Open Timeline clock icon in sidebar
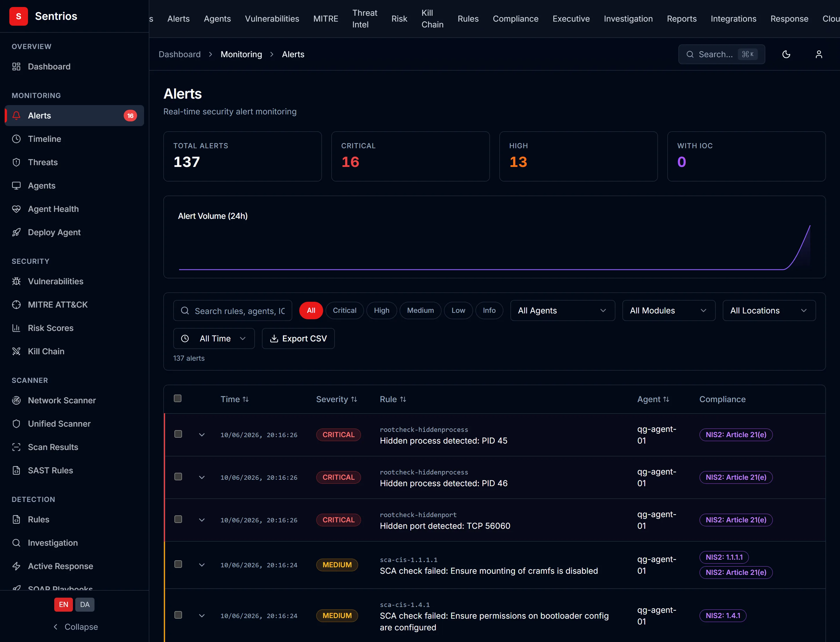840x642 pixels. coord(16,139)
